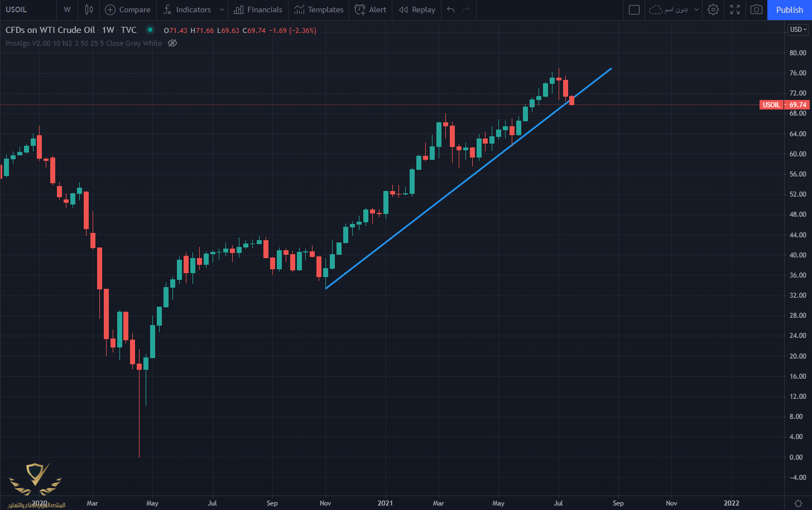Open the candlestick chart style selector
Image resolution: width=812 pixels, height=510 pixels.
point(89,9)
